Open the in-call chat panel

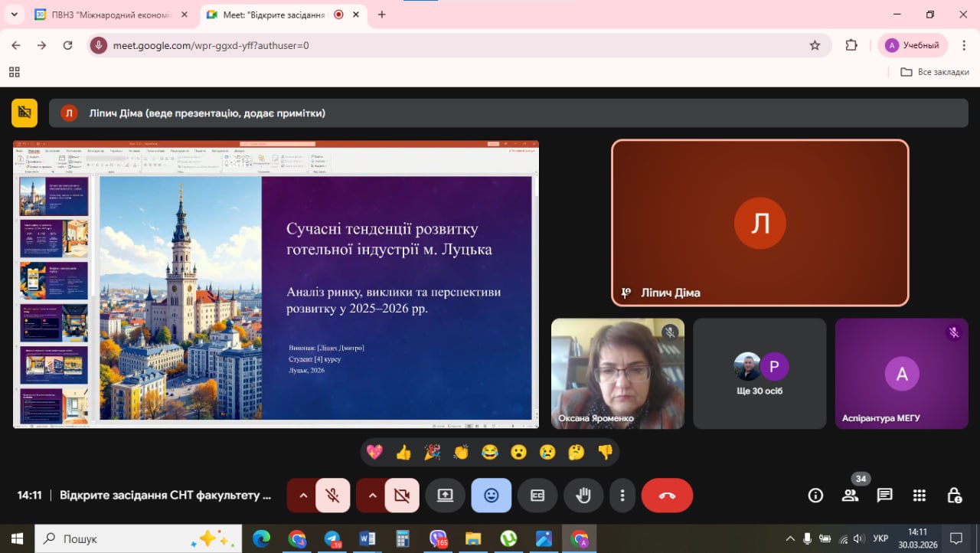point(884,495)
